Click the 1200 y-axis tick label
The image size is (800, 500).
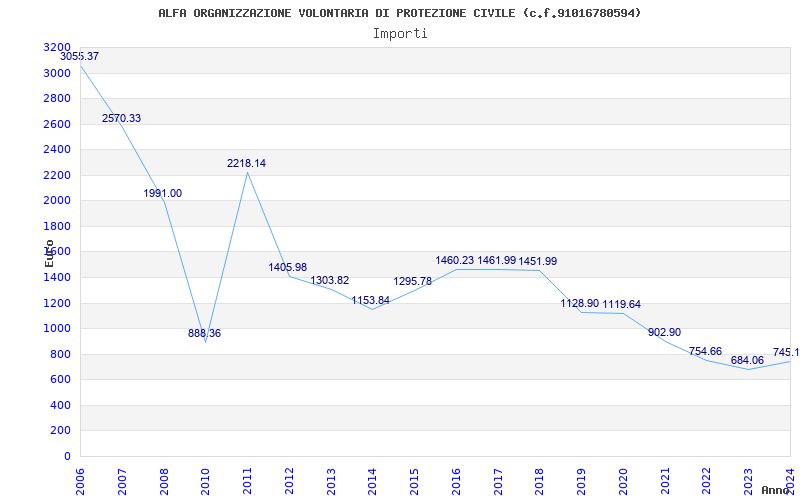57,303
